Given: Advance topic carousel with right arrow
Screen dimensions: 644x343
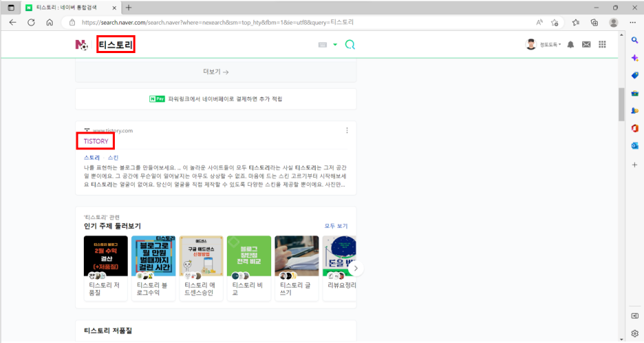Looking at the screenshot, I should [x=356, y=269].
